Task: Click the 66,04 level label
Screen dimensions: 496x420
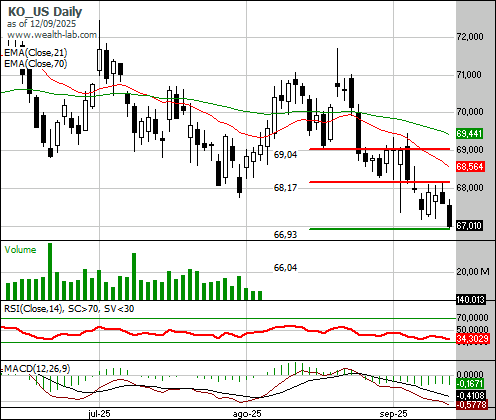Action: click(x=285, y=268)
